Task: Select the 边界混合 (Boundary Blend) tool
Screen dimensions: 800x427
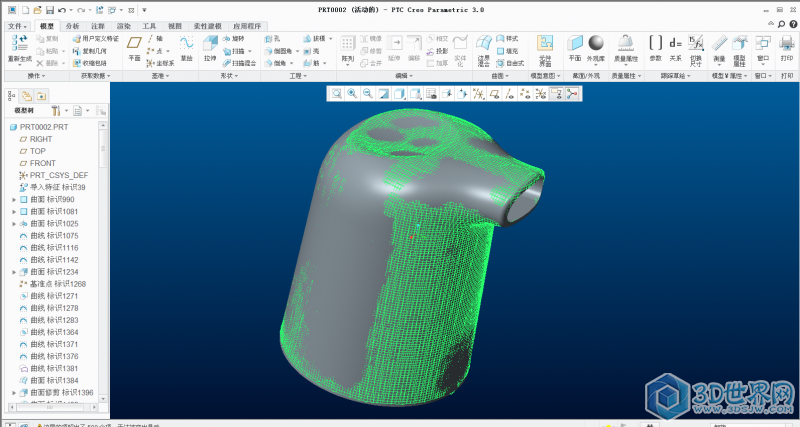Action: [x=484, y=50]
